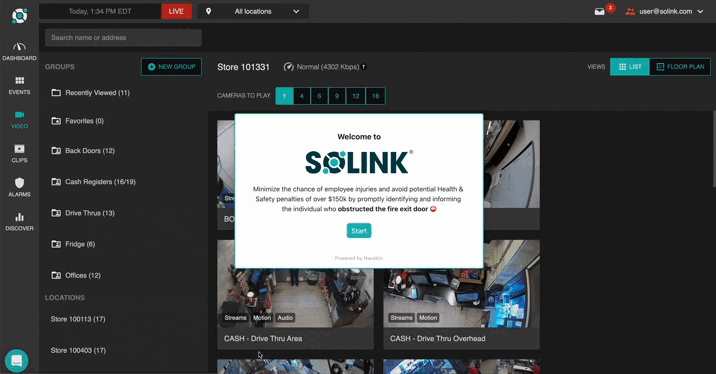
Task: Open CASH - Drive Thru Area camera thumbnail
Action: click(295, 295)
